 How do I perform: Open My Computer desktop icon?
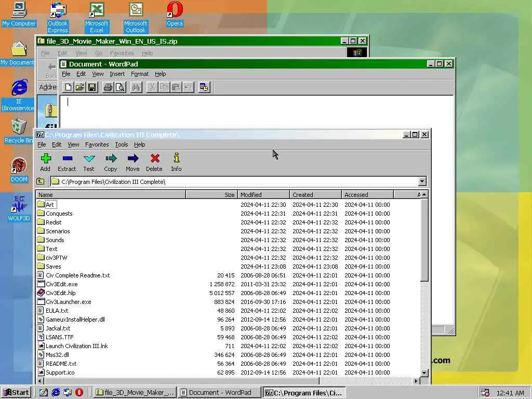[19, 14]
